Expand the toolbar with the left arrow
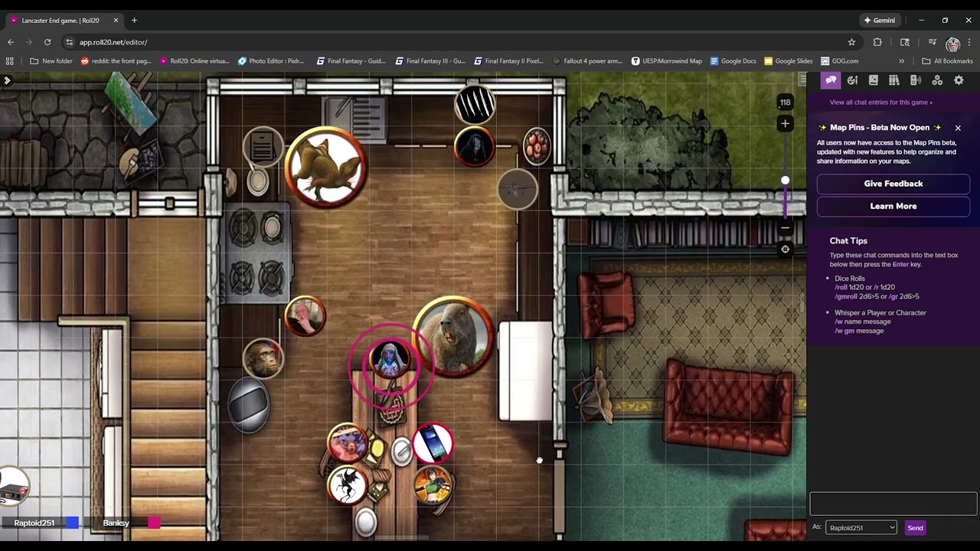The height and width of the screenshot is (551, 980). coord(7,80)
